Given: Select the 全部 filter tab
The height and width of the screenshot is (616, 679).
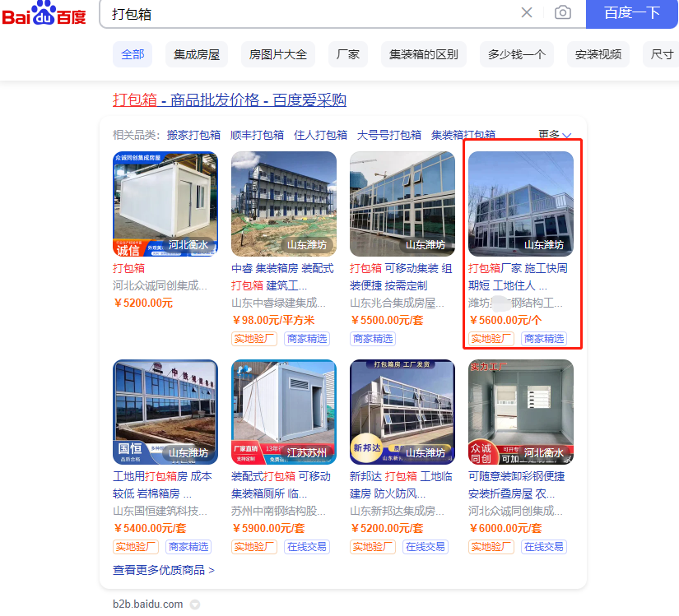Looking at the screenshot, I should point(133,54).
